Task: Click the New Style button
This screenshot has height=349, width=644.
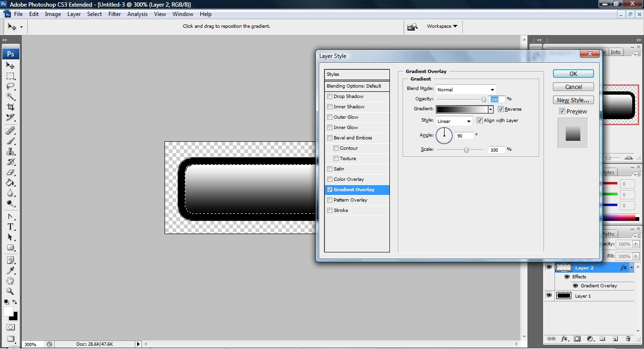Action: pyautogui.click(x=573, y=100)
